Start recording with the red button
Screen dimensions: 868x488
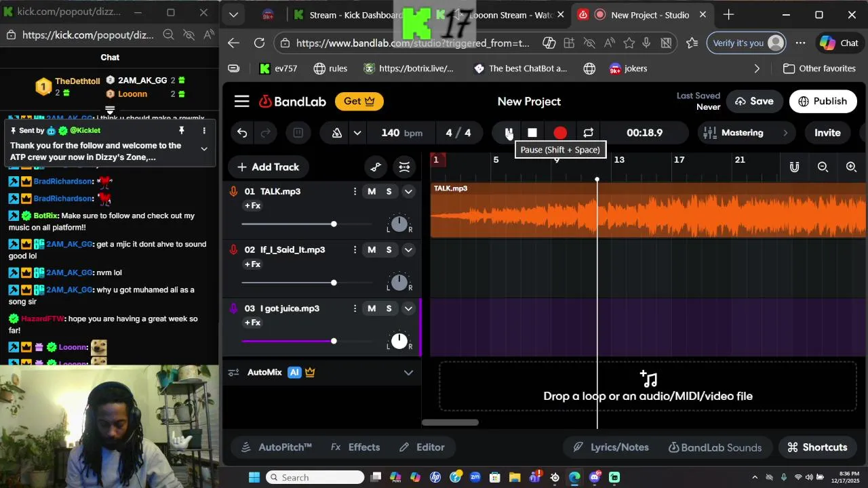click(x=560, y=133)
